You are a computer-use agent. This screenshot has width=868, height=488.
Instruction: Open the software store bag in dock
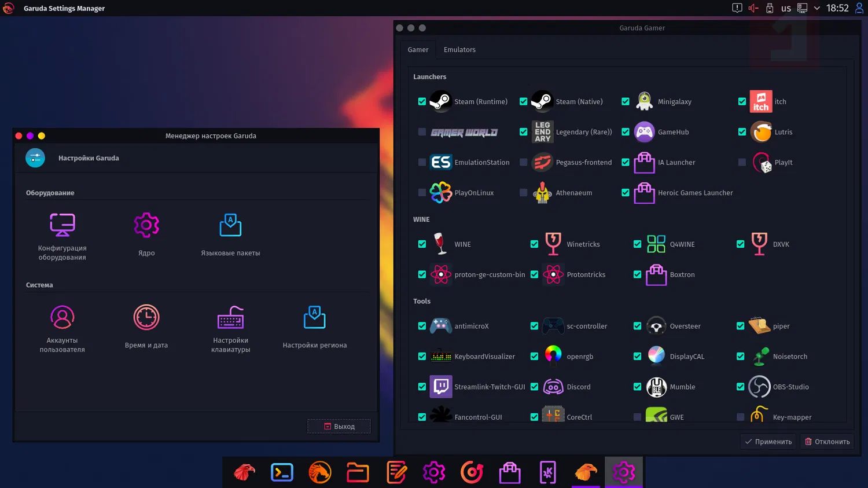pyautogui.click(x=510, y=472)
